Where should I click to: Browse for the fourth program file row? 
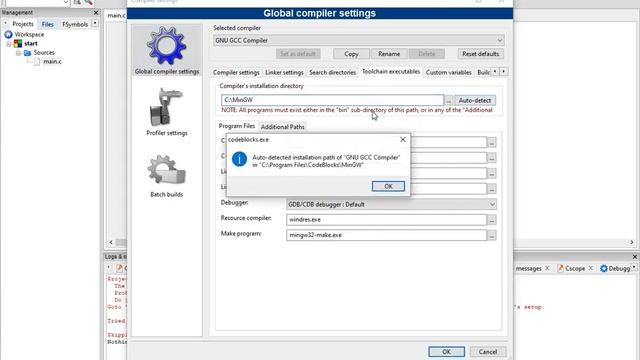click(x=491, y=189)
